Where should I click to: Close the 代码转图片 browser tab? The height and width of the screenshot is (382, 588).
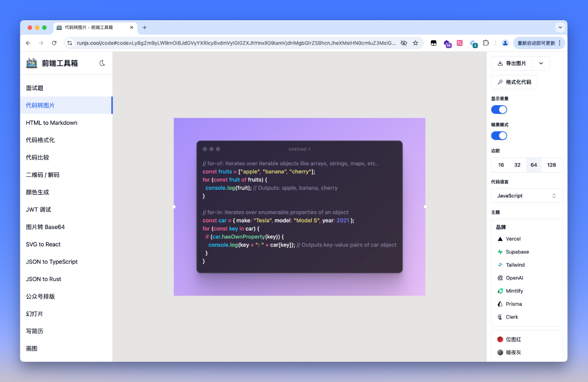pos(132,28)
